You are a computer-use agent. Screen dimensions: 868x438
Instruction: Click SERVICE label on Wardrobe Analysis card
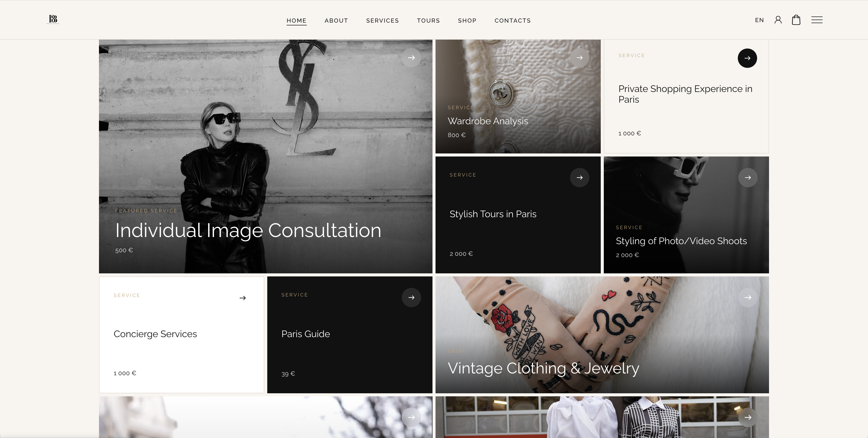coord(461,108)
